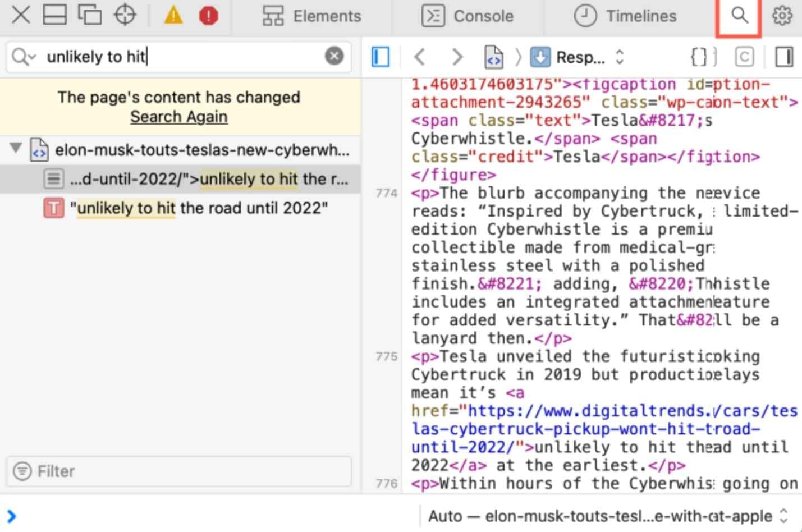The image size is (802, 532).
Task: Click the search field containing 'unlikely to hit'
Action: (x=180, y=57)
